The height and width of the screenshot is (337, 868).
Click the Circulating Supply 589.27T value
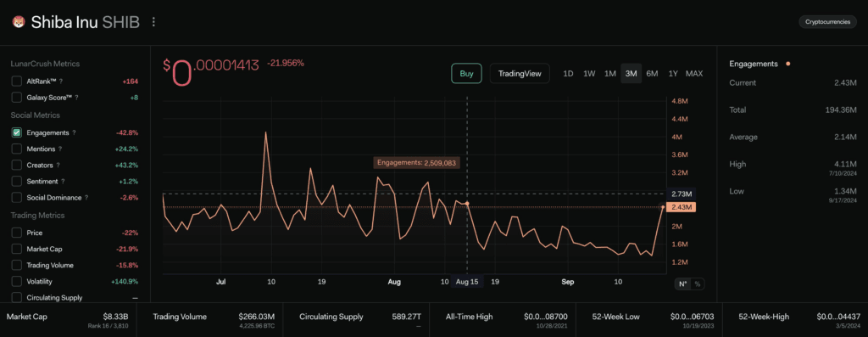(x=407, y=317)
